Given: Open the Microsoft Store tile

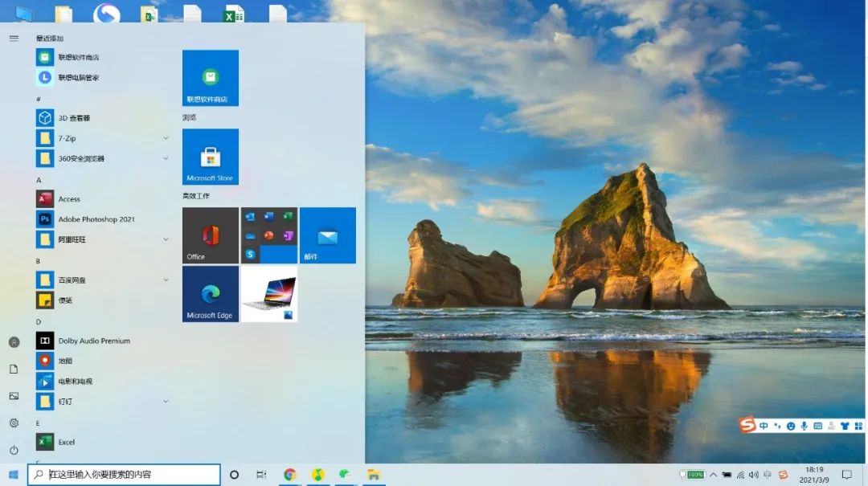Looking at the screenshot, I should pyautogui.click(x=210, y=157).
